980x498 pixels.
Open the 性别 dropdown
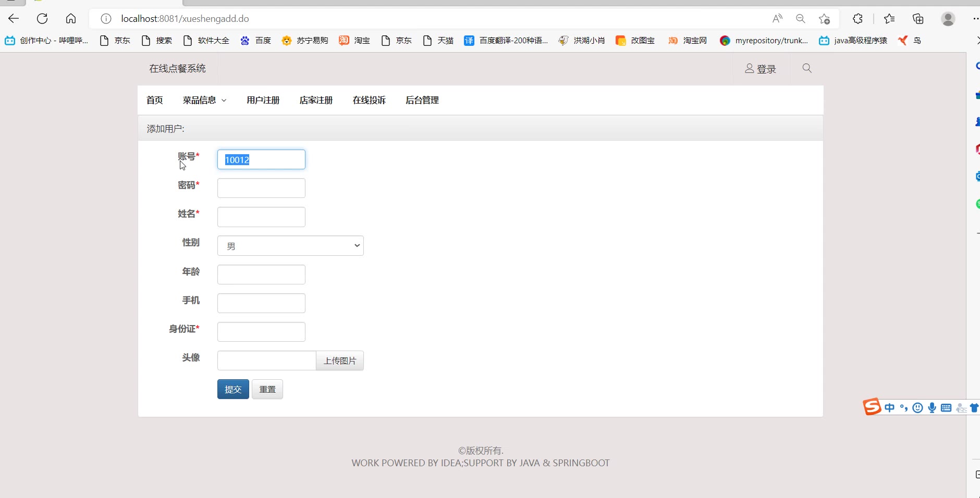(290, 246)
